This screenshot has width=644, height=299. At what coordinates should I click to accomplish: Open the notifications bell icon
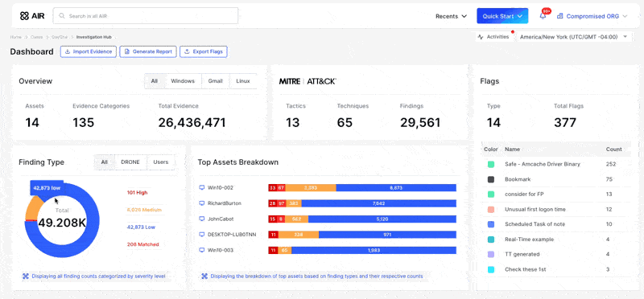[543, 16]
